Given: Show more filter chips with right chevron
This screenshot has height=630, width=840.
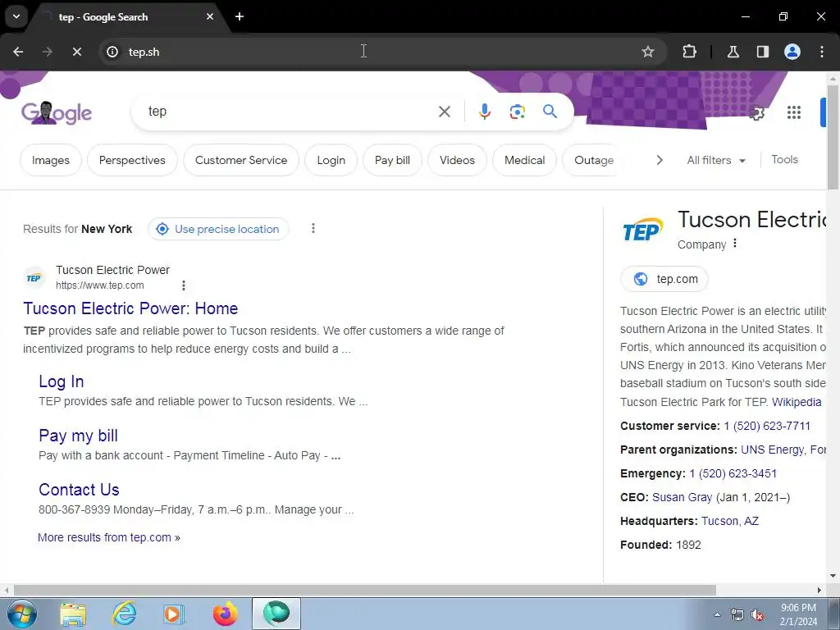Looking at the screenshot, I should (660, 160).
